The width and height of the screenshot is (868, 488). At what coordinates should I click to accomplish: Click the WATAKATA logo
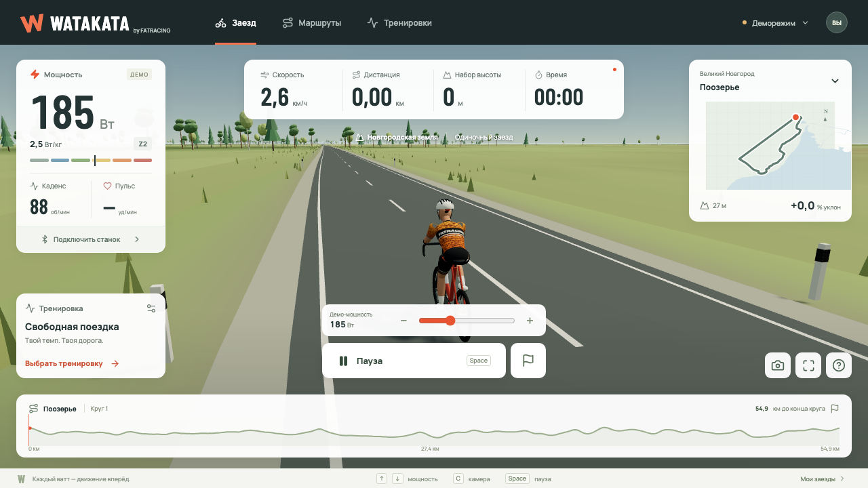95,23
